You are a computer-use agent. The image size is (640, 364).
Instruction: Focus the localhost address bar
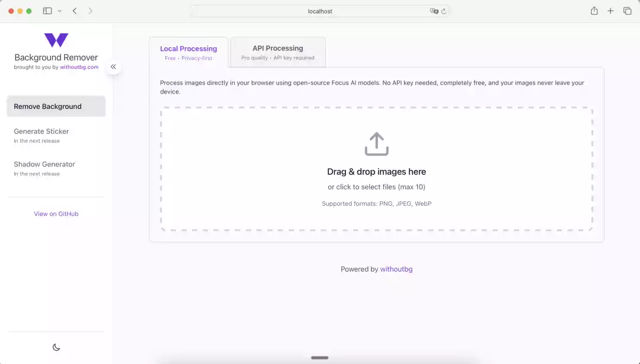(320, 11)
